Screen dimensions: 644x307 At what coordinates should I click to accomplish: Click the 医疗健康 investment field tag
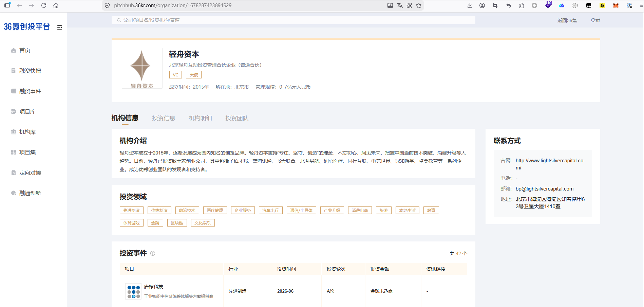coord(215,210)
